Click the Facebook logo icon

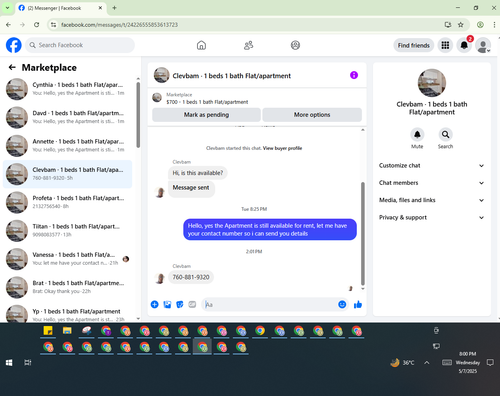click(x=14, y=45)
